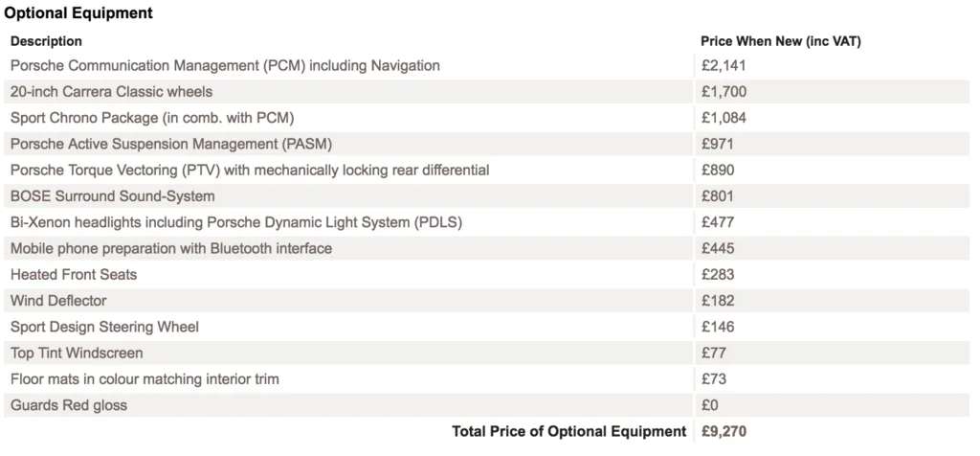This screenshot has height=456, width=980.
Task: Click the Porsche Torque Vectoring description
Action: [x=250, y=171]
